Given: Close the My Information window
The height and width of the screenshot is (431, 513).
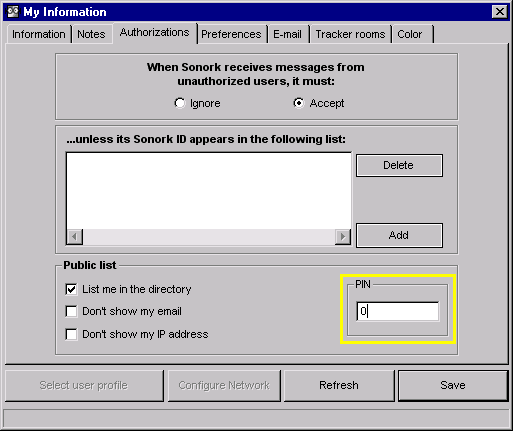Looking at the screenshot, I should coord(500,12).
